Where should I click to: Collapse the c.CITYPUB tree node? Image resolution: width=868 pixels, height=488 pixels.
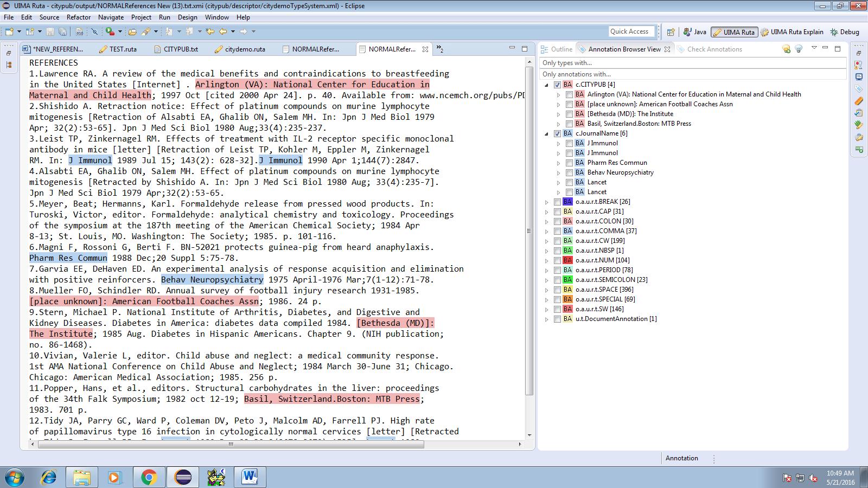[547, 85]
